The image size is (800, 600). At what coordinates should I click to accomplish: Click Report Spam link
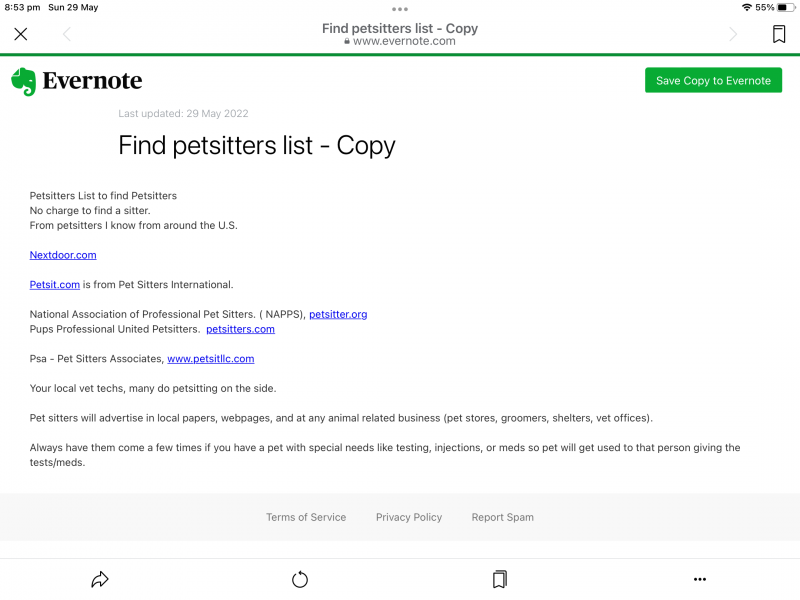(503, 517)
